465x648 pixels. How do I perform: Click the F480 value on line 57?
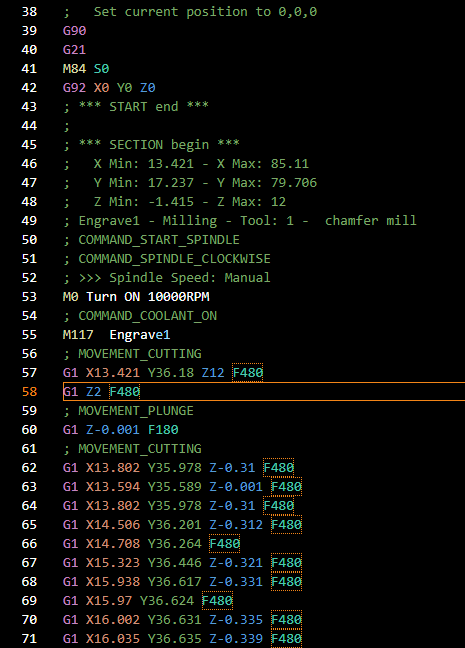pos(248,373)
